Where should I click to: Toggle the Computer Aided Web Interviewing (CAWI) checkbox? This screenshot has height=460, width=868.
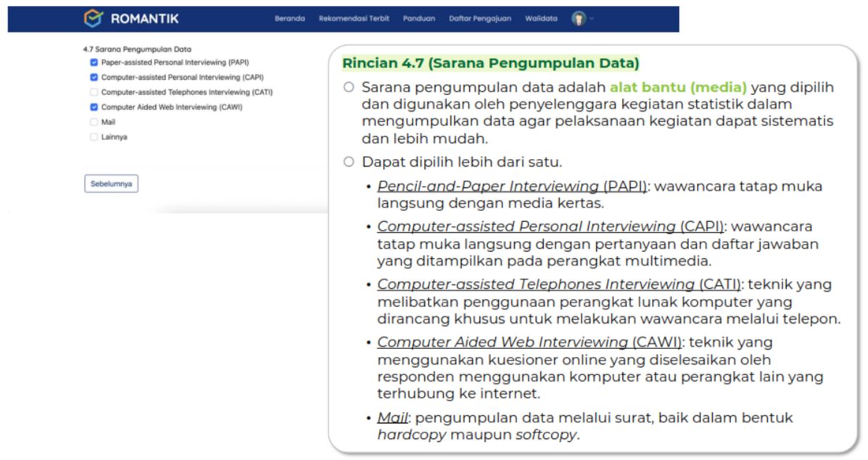94,107
